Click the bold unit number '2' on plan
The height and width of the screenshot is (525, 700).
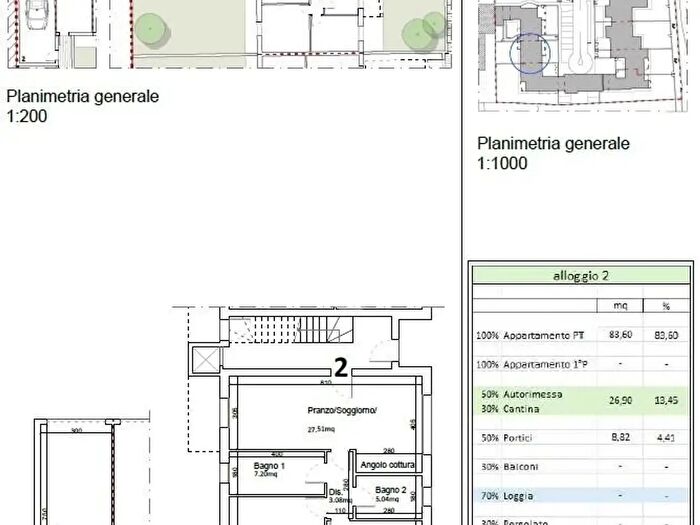tap(341, 368)
